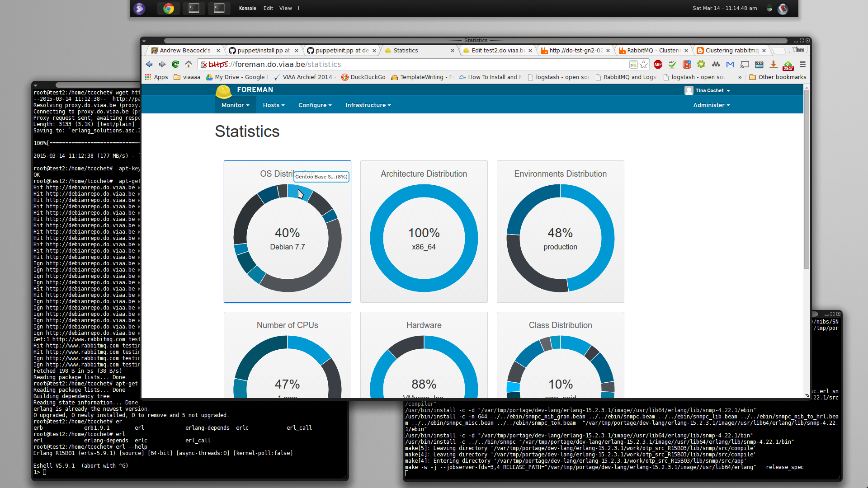The height and width of the screenshot is (488, 868).
Task: Open the Tina Cochet user dropdown
Action: pyautogui.click(x=708, y=91)
